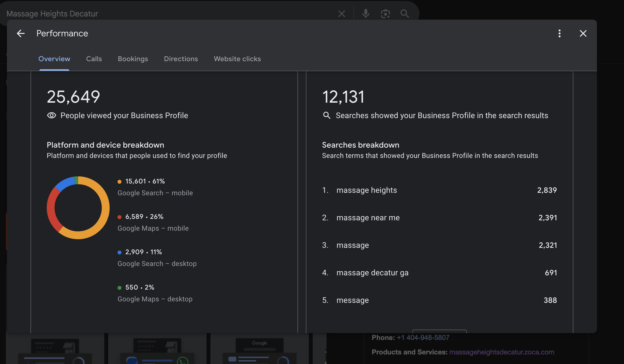Click the Overview tab
624x364 pixels.
[x=54, y=59]
